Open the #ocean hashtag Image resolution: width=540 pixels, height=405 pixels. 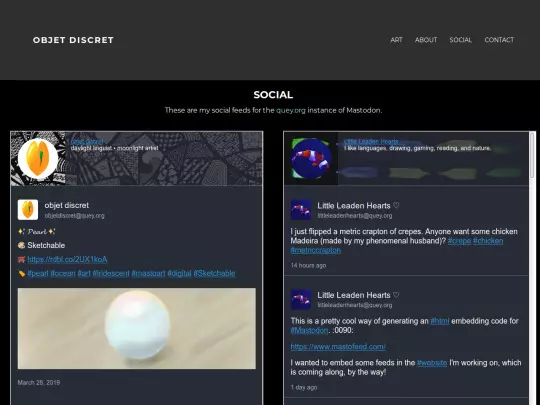pos(63,273)
